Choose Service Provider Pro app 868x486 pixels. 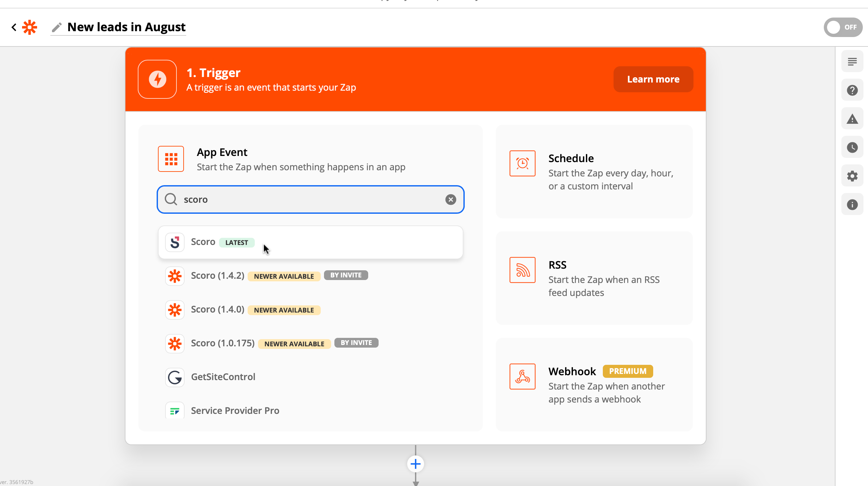click(x=310, y=411)
